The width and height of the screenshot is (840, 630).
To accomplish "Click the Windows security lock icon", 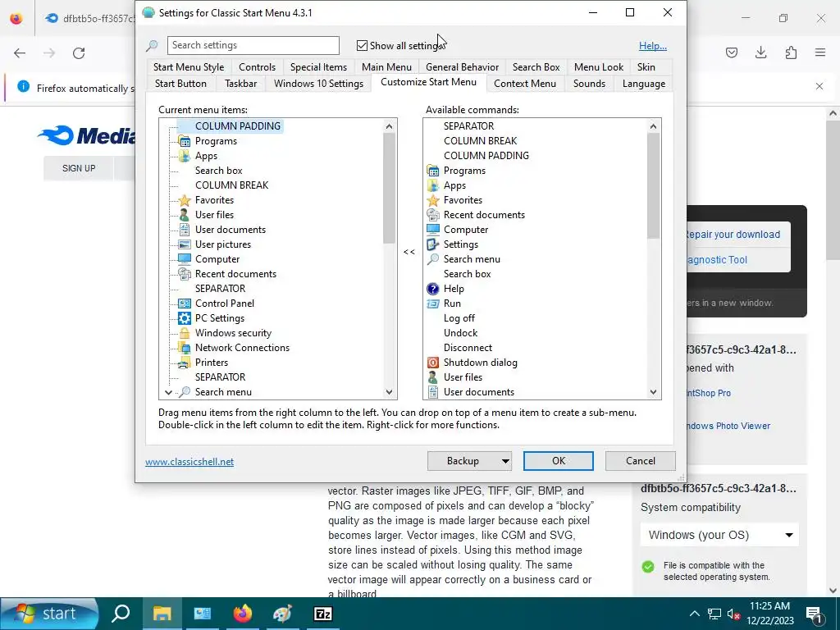I will (x=185, y=333).
